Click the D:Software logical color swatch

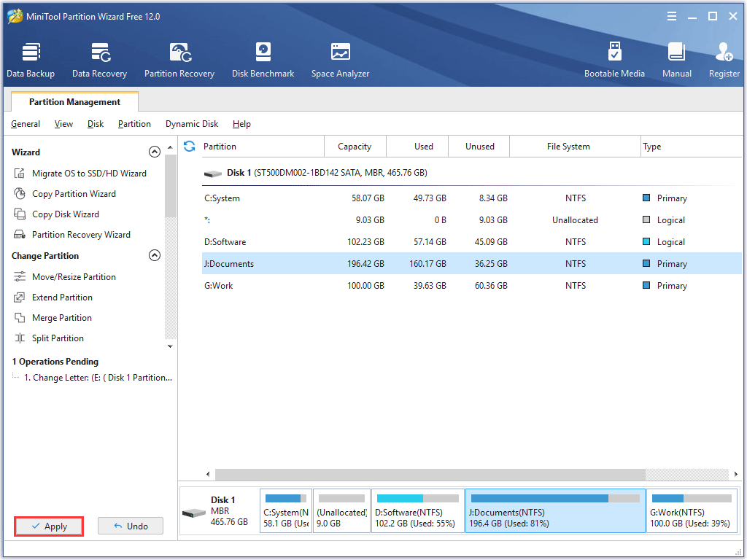coord(646,241)
